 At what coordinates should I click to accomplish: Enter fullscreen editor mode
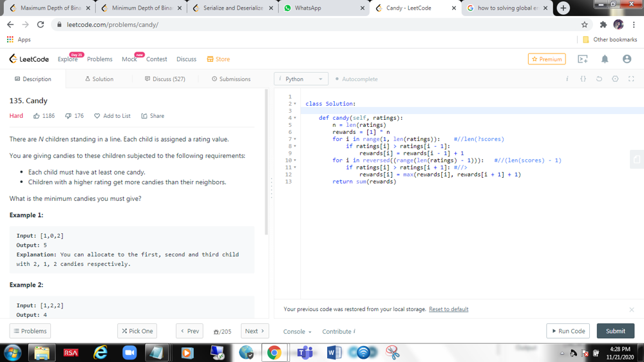coord(631,79)
